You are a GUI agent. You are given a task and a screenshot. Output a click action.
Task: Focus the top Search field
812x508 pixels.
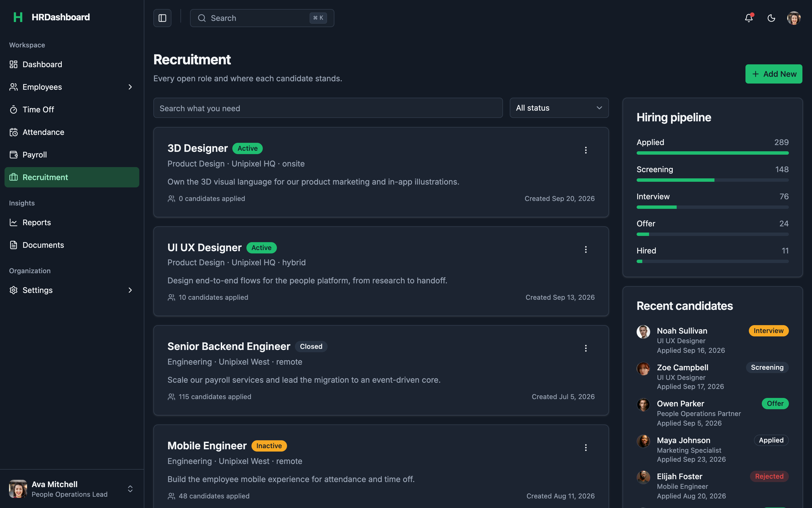(x=262, y=18)
